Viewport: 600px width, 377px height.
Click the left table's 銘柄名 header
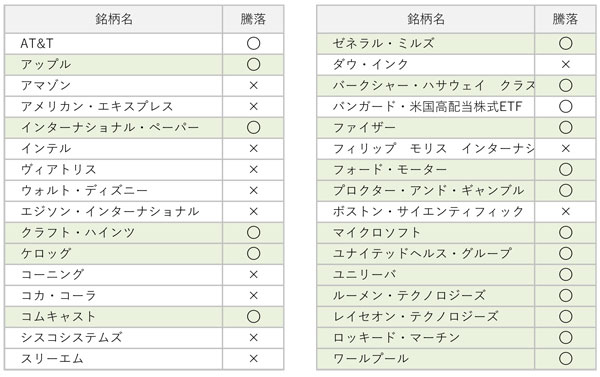point(114,19)
